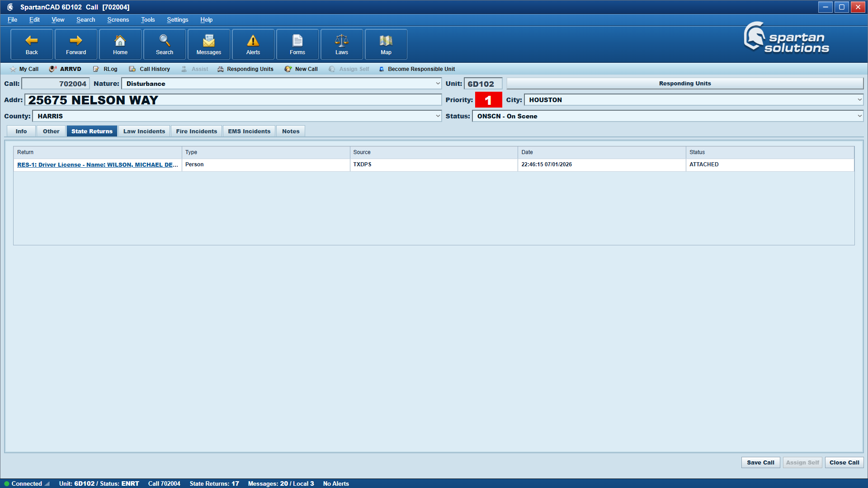Open the Alerts warning icon
This screenshot has width=868, height=488.
[253, 44]
